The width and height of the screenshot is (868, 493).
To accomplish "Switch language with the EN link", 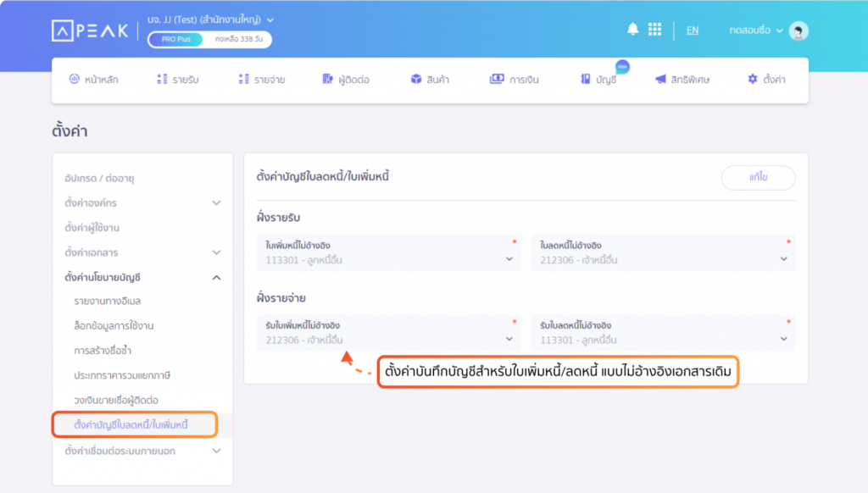I will [x=693, y=30].
